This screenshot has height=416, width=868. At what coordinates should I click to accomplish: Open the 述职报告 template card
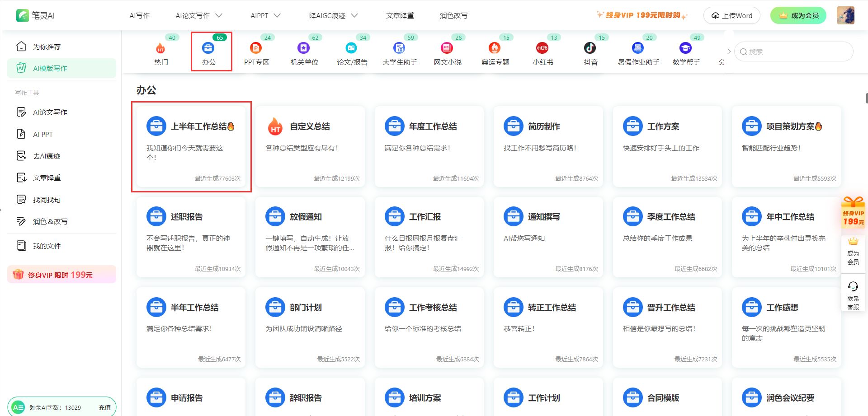click(191, 237)
